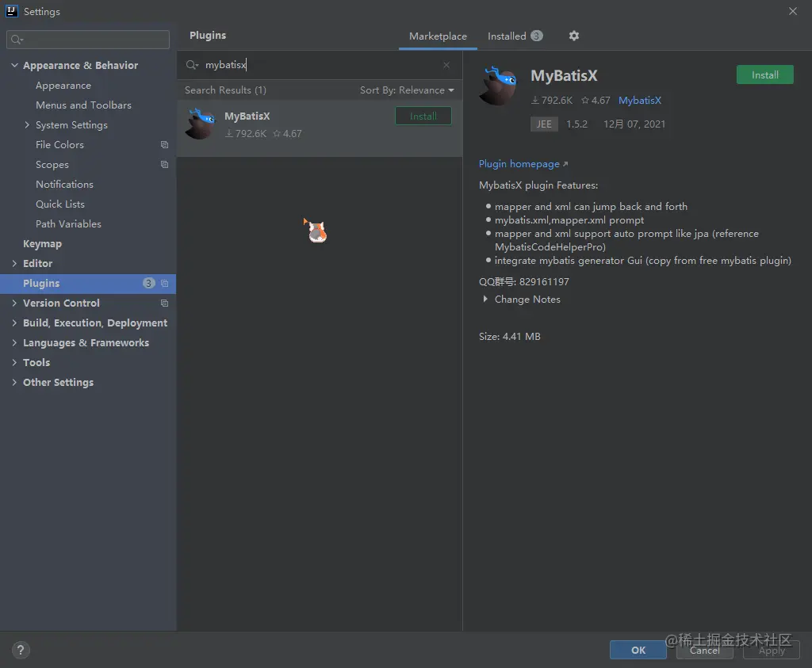Click MyBatisX logo in search result
This screenshot has width=812, height=668.
(201, 124)
